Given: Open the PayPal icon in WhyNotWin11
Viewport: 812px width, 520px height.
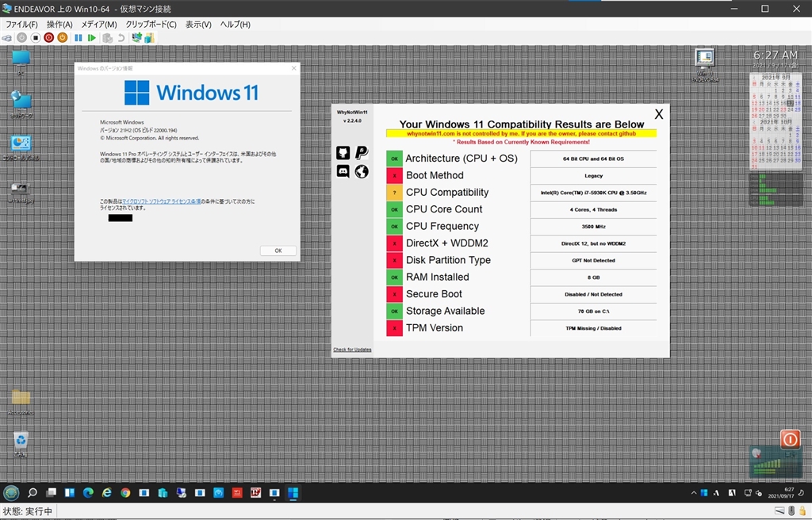Looking at the screenshot, I should [362, 153].
